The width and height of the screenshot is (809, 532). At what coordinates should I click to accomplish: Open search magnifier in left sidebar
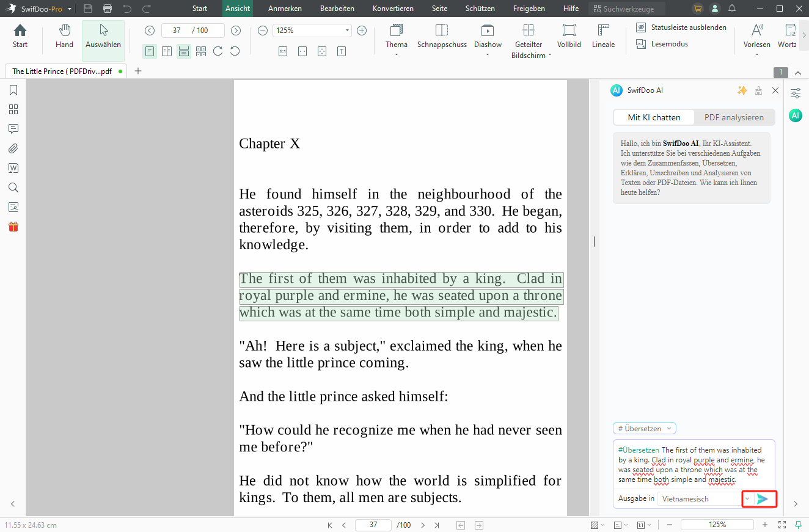coord(13,188)
